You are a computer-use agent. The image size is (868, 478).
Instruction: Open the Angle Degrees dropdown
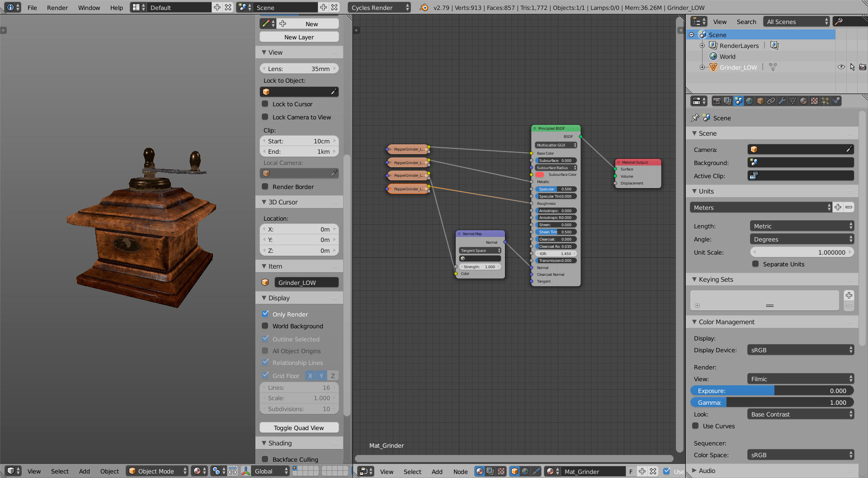[x=802, y=239]
